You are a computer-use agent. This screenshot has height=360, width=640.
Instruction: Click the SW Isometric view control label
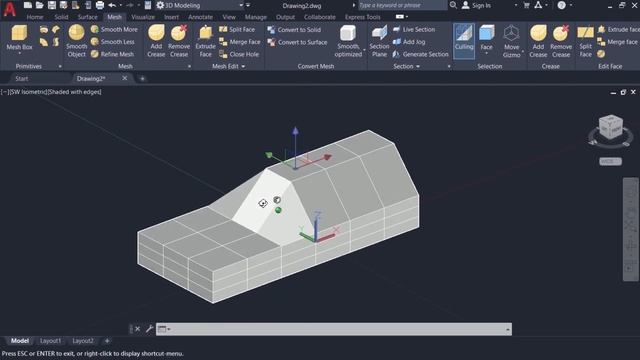click(x=28, y=92)
